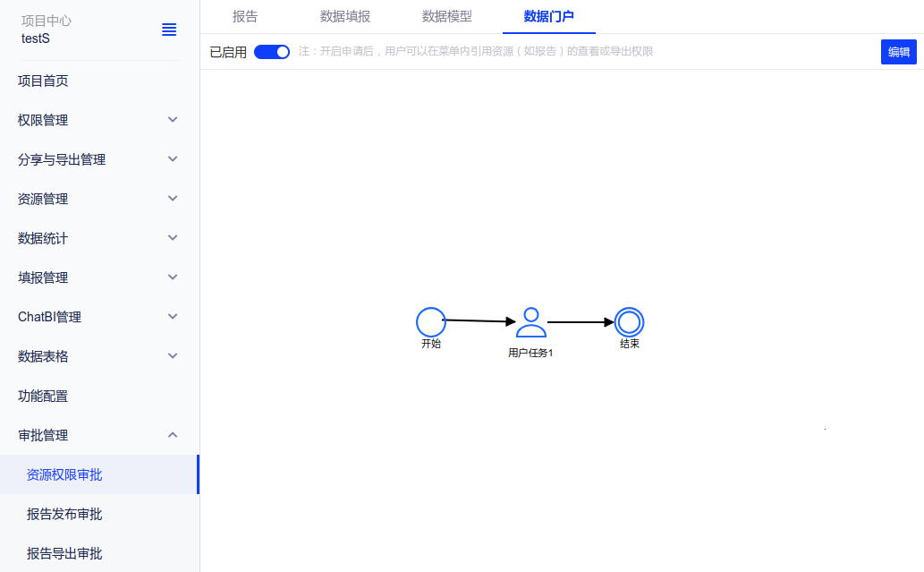Select the 开始 start event circle
This screenshot has width=924, height=572.
[430, 321]
